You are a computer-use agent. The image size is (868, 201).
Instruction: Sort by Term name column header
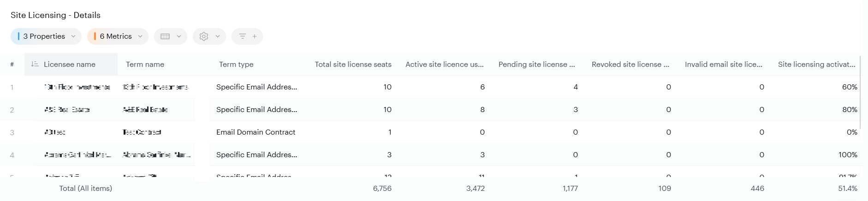(x=145, y=65)
